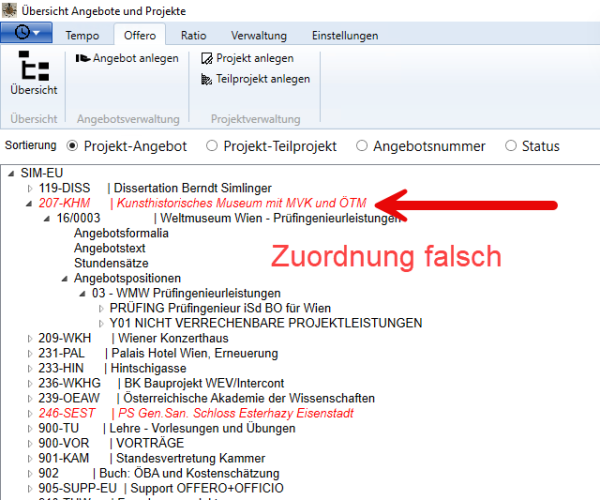
Task: Expand the 233-HIN project node
Action: (30, 368)
